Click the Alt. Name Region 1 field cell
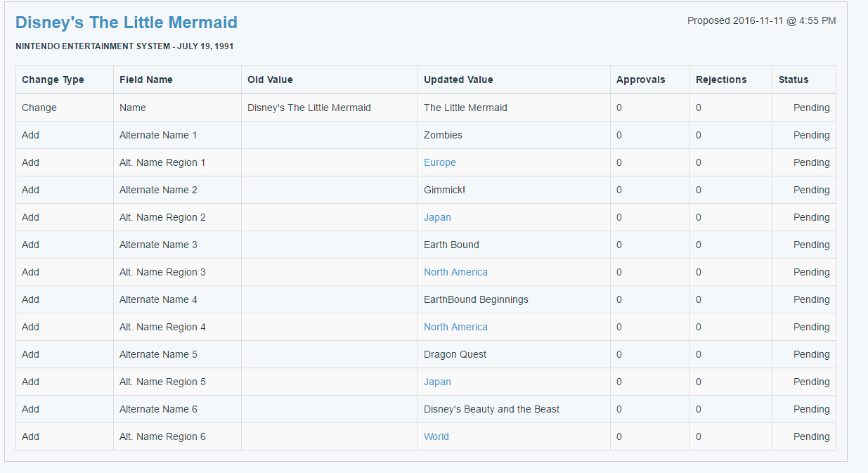Viewport: 868px width, 473px height. click(x=177, y=162)
